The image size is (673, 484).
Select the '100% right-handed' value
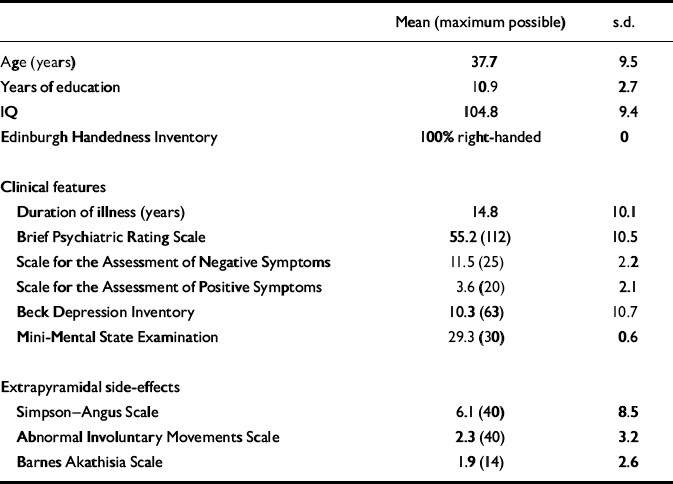click(x=481, y=137)
